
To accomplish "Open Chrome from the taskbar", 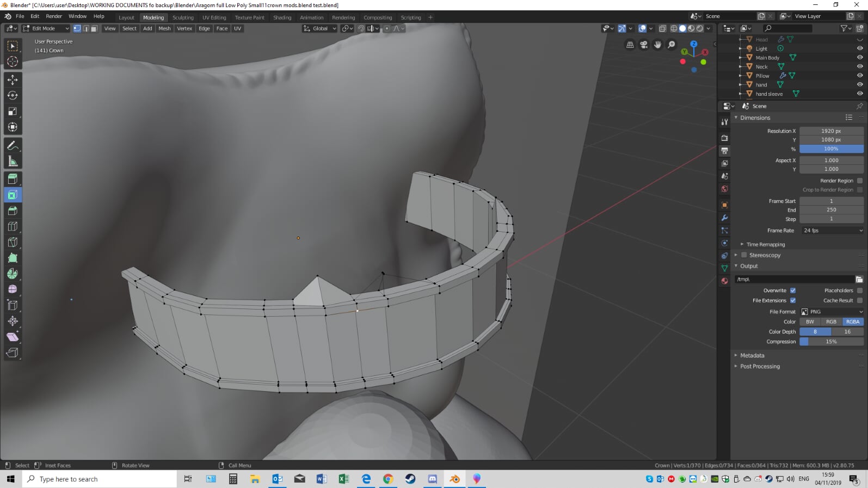I will pyautogui.click(x=388, y=479).
